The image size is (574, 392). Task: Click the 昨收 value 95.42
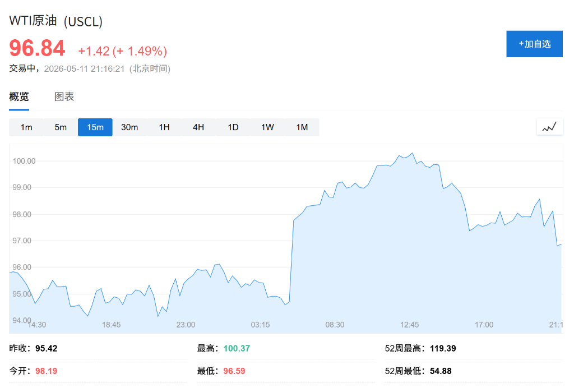[x=47, y=348]
